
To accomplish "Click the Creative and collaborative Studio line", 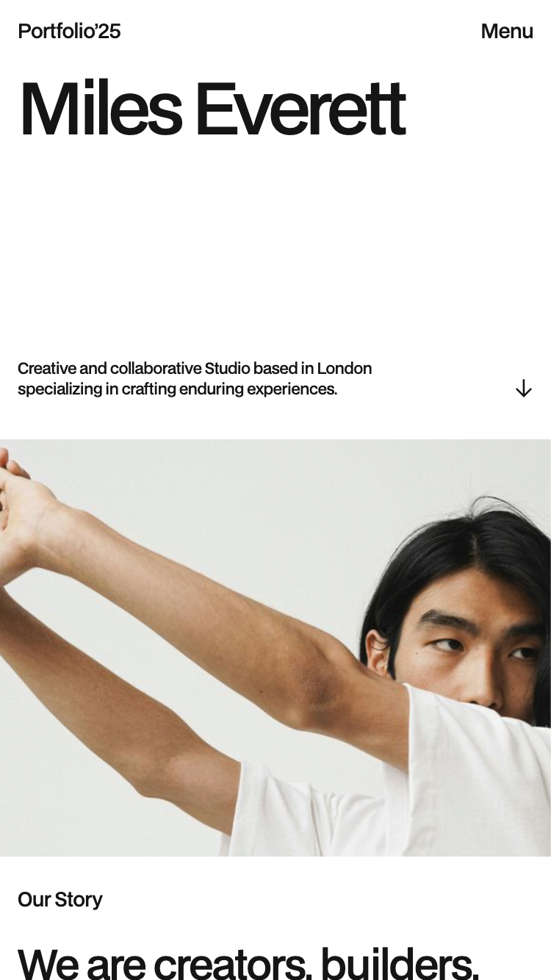I will click(x=195, y=368).
